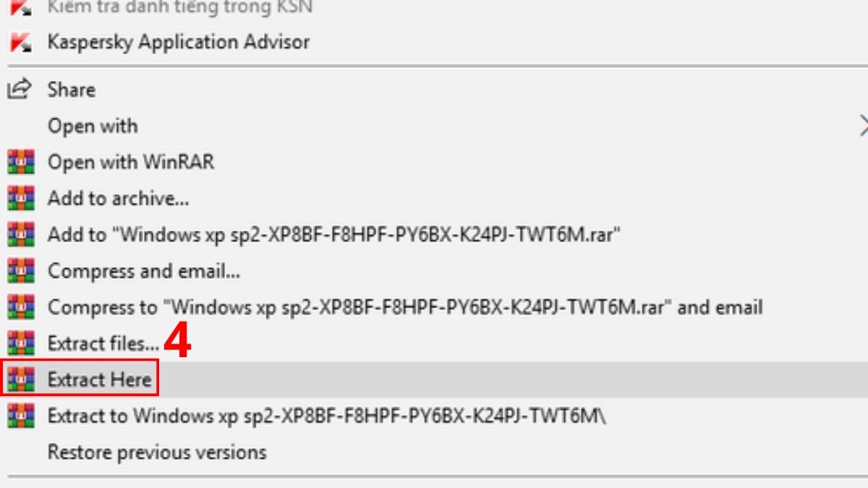Click WinRAR icon beside Add to archive

pyautogui.click(x=21, y=198)
